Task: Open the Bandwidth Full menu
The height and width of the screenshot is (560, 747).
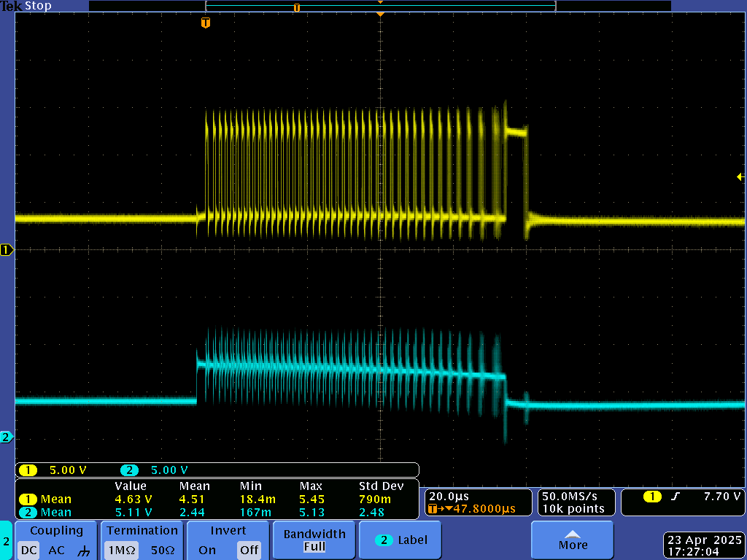Action: [x=314, y=540]
